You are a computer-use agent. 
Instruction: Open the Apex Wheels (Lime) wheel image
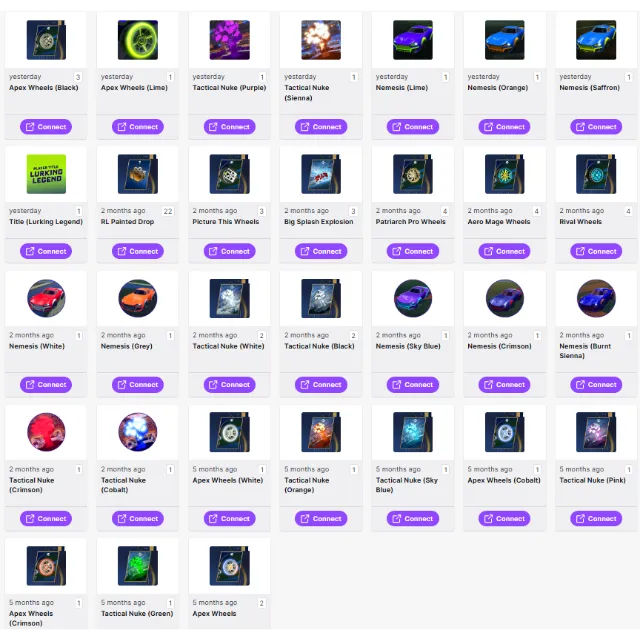pos(138,40)
